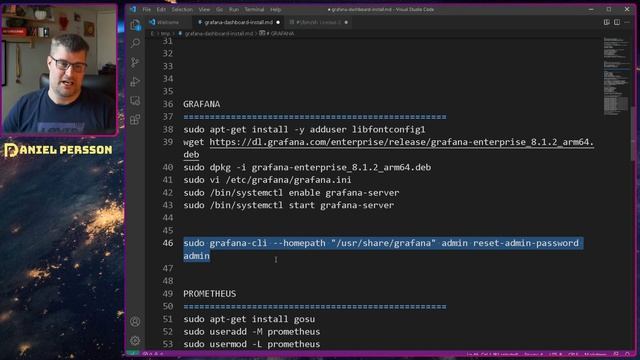Open the Terminal menu
Viewport: 640px width, 360px height.
[x=254, y=9]
